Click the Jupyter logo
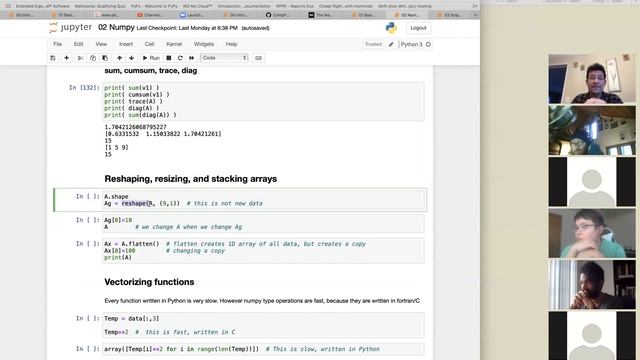Image resolution: width=640 pixels, height=360 pixels. click(70, 28)
